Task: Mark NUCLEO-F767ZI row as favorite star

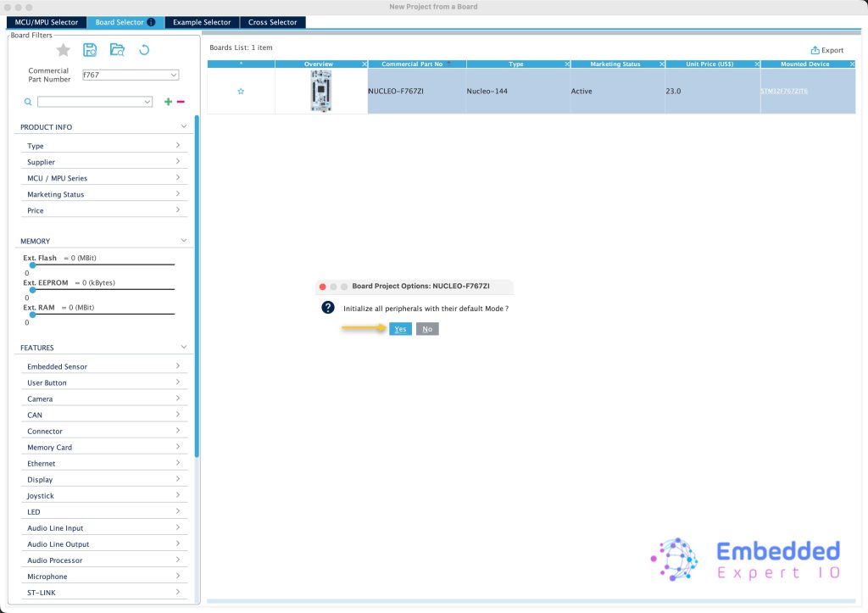Action: [x=241, y=91]
